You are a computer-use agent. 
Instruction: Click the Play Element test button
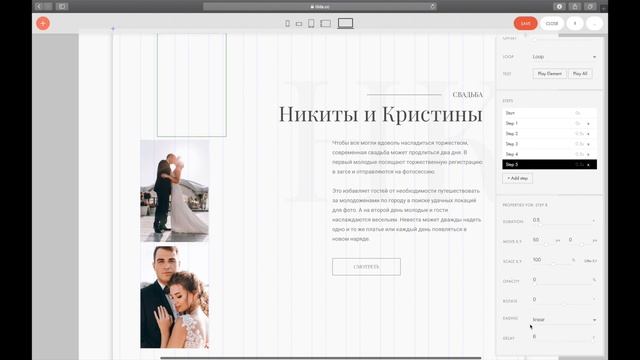549,74
